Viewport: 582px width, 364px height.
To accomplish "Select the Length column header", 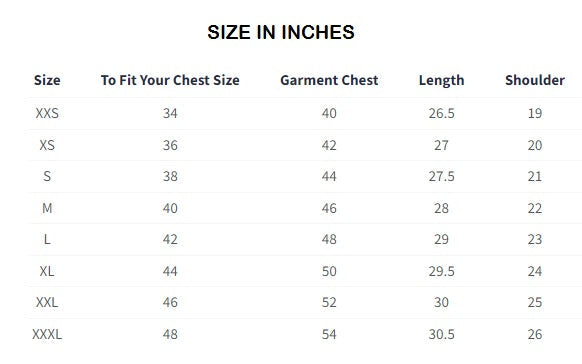I will (x=441, y=80).
